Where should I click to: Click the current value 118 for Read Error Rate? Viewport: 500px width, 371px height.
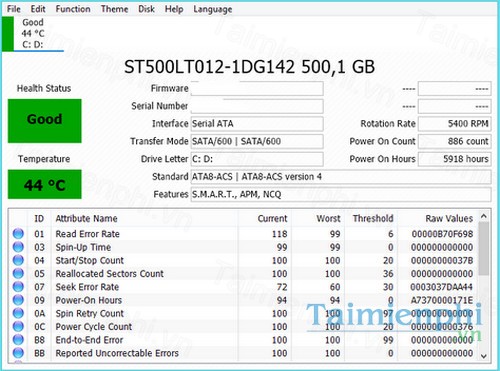pyautogui.click(x=279, y=234)
